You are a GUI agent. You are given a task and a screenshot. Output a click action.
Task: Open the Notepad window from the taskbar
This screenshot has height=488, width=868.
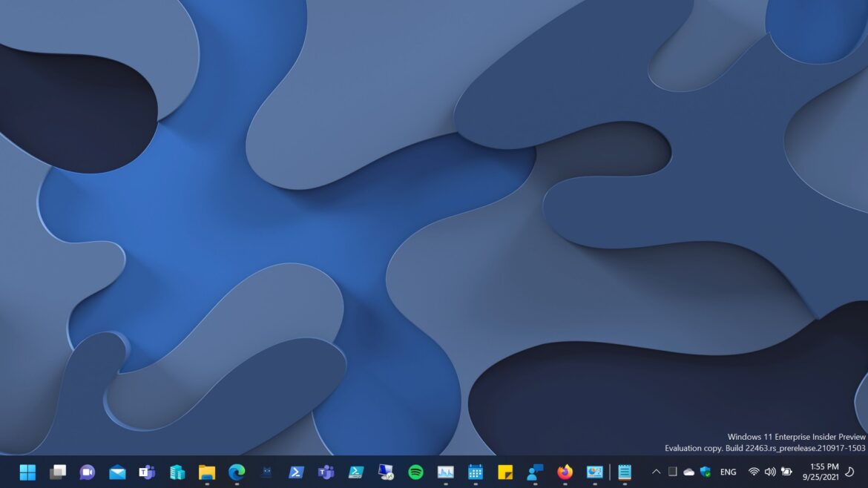click(625, 472)
